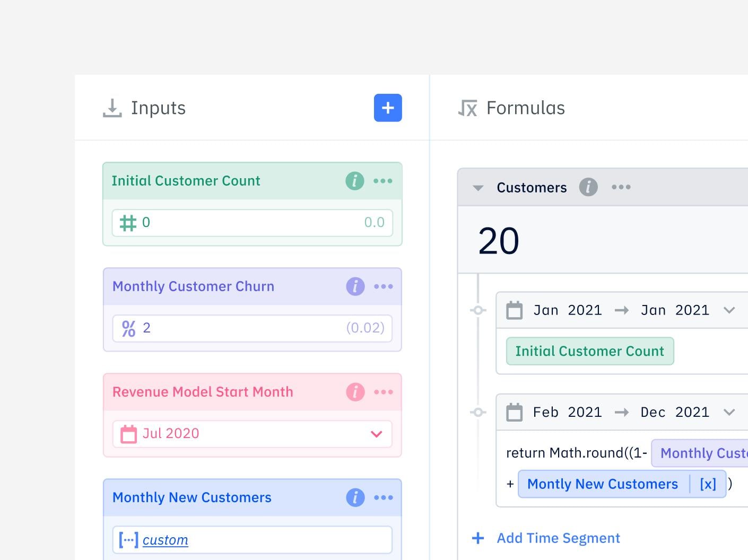This screenshot has width=748, height=560.
Task: Show info for Monthly Customer Churn
Action: tap(355, 286)
